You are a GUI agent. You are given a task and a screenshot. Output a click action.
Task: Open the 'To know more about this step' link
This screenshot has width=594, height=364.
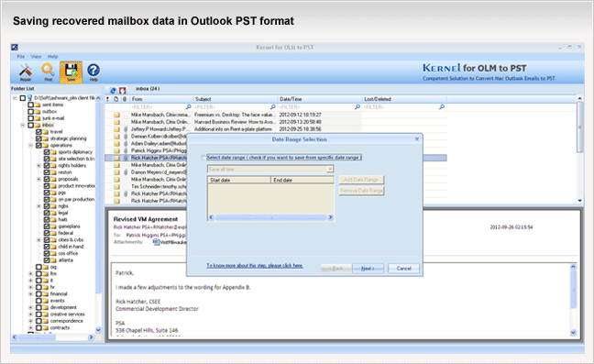(255, 266)
